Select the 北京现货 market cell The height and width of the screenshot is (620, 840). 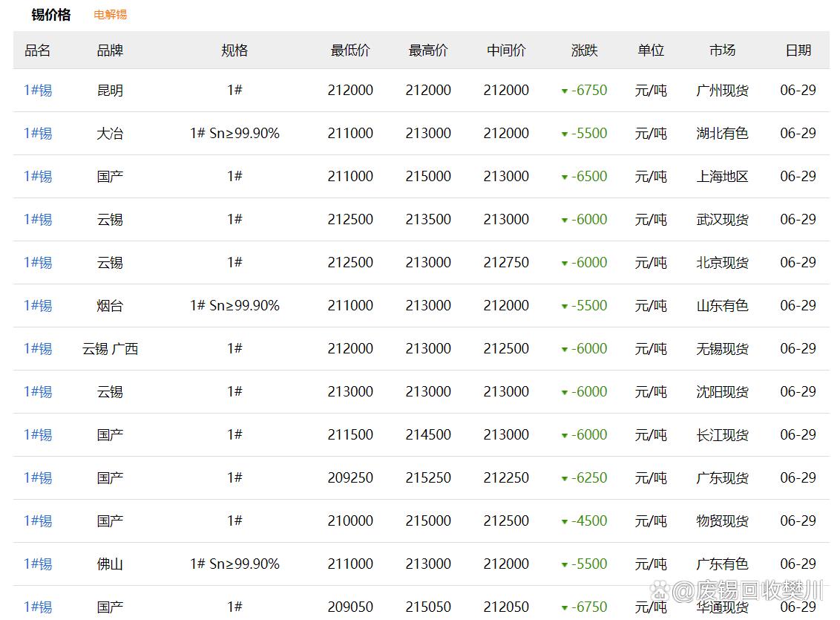[722, 262]
